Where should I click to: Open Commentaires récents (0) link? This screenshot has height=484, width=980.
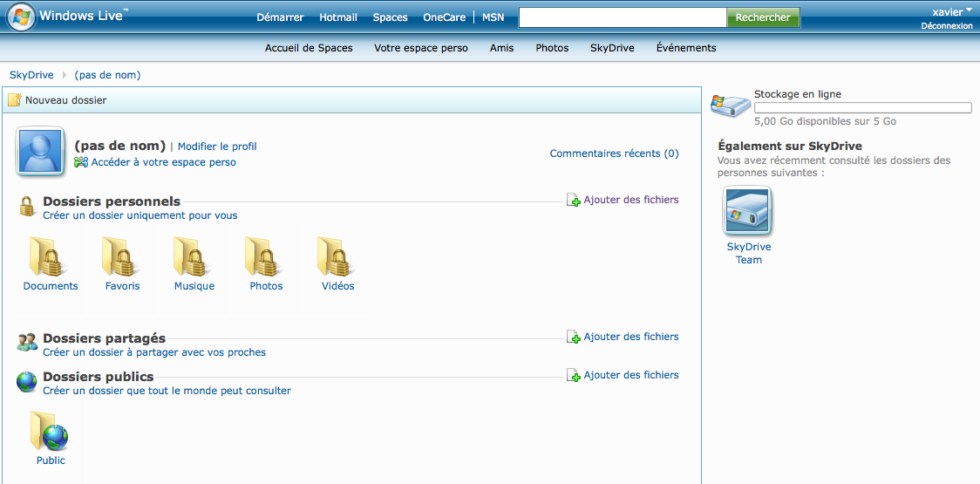pos(615,153)
